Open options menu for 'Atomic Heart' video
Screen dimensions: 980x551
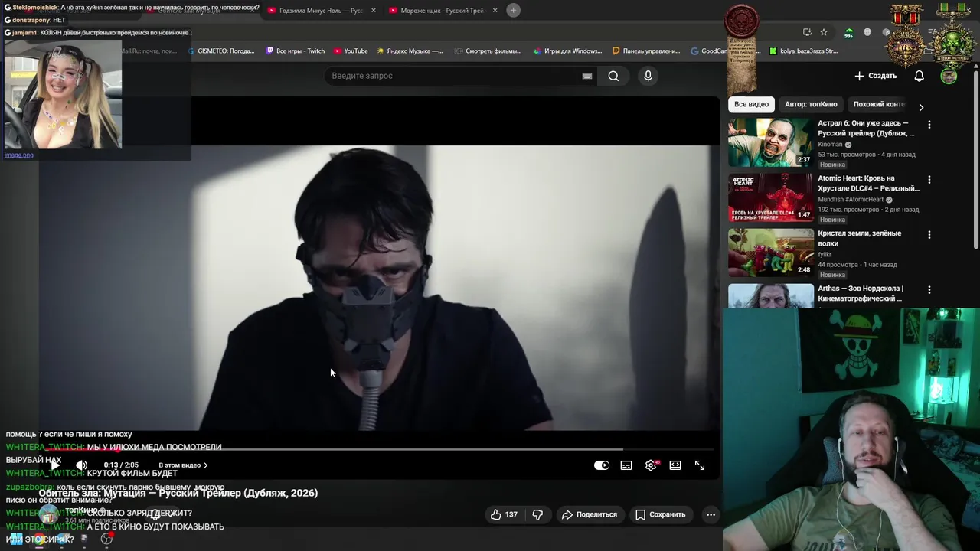click(929, 179)
